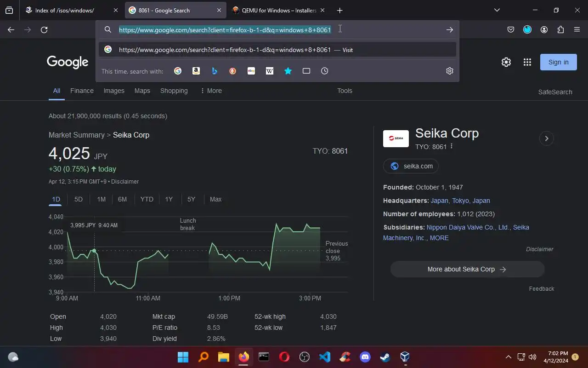588x368 pixels.
Task: Search open tabs via tabs icon
Action: (306, 71)
